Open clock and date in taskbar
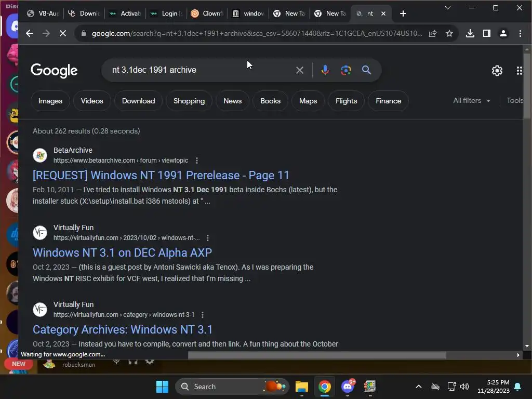Screen dimensions: 532x399 [493, 387]
